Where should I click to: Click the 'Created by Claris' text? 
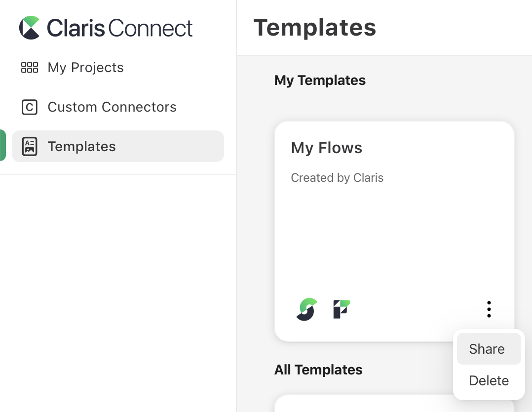(337, 177)
